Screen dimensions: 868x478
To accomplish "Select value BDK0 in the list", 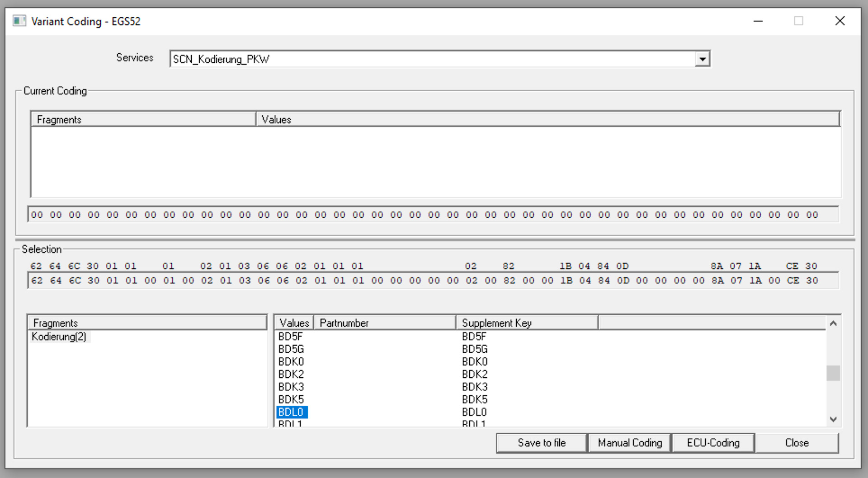I will (x=291, y=362).
